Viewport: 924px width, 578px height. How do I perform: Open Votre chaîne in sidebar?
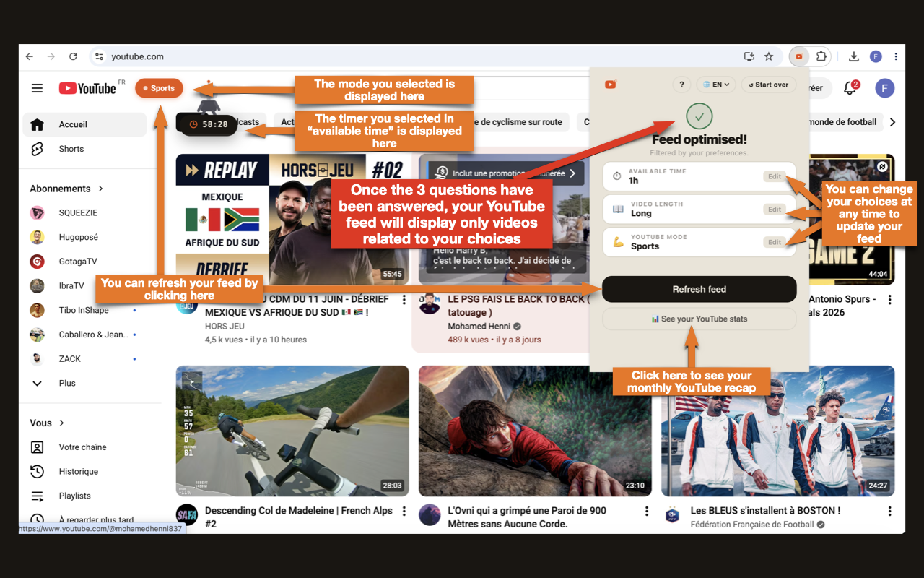(x=85, y=447)
